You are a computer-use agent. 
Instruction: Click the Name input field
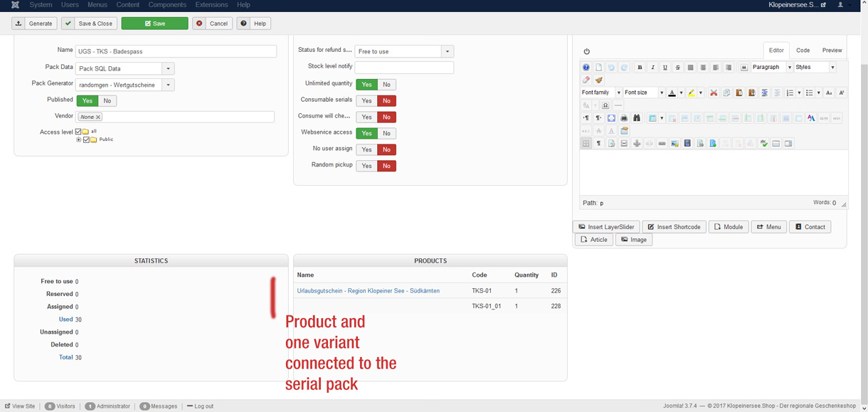tap(176, 51)
